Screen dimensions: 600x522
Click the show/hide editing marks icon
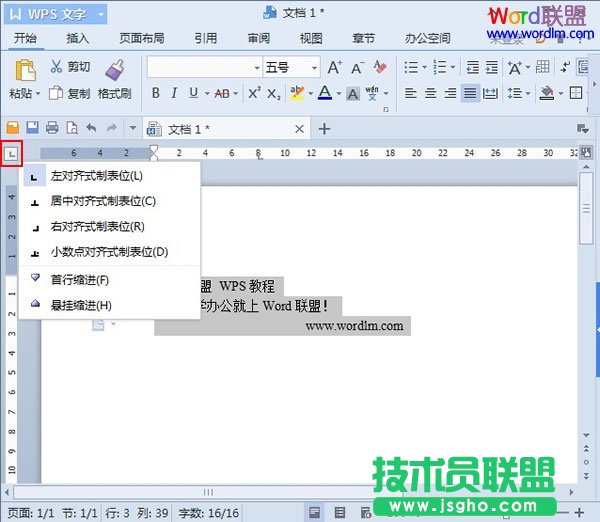tap(565, 67)
